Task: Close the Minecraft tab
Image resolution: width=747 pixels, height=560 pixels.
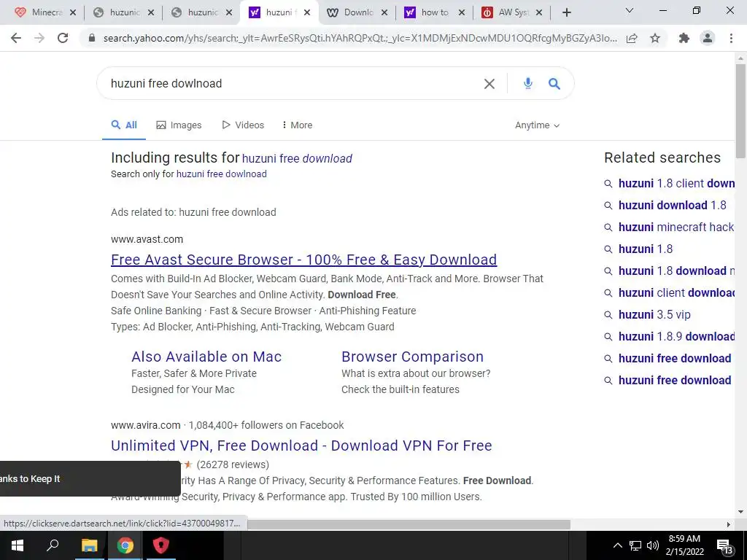Action: click(x=73, y=13)
